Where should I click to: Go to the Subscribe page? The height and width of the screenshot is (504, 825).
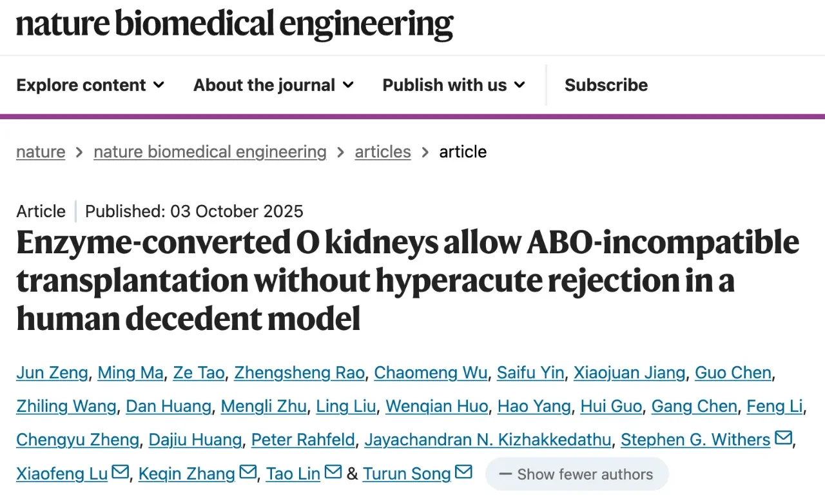[606, 85]
